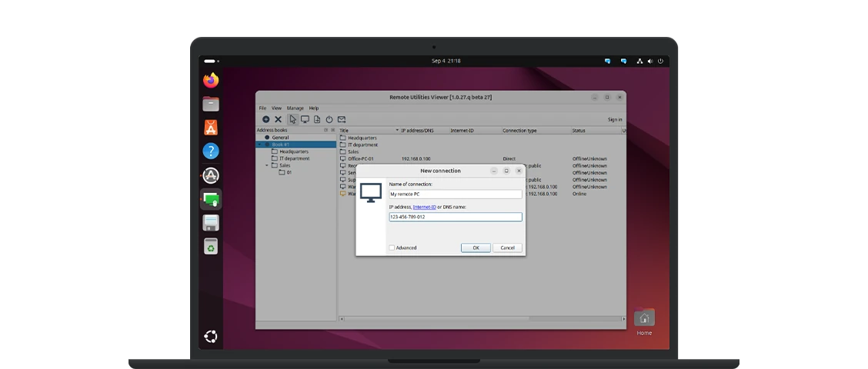Click the Cancel button in dialog
This screenshot has width=868, height=369.
pyautogui.click(x=507, y=248)
